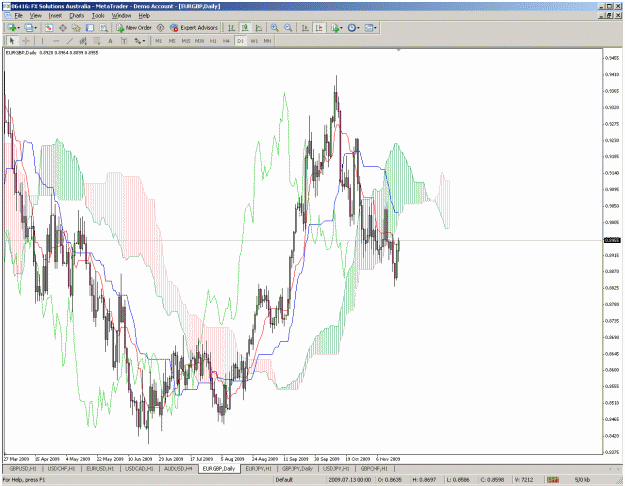Show the Navigator panel icon

(76, 28)
